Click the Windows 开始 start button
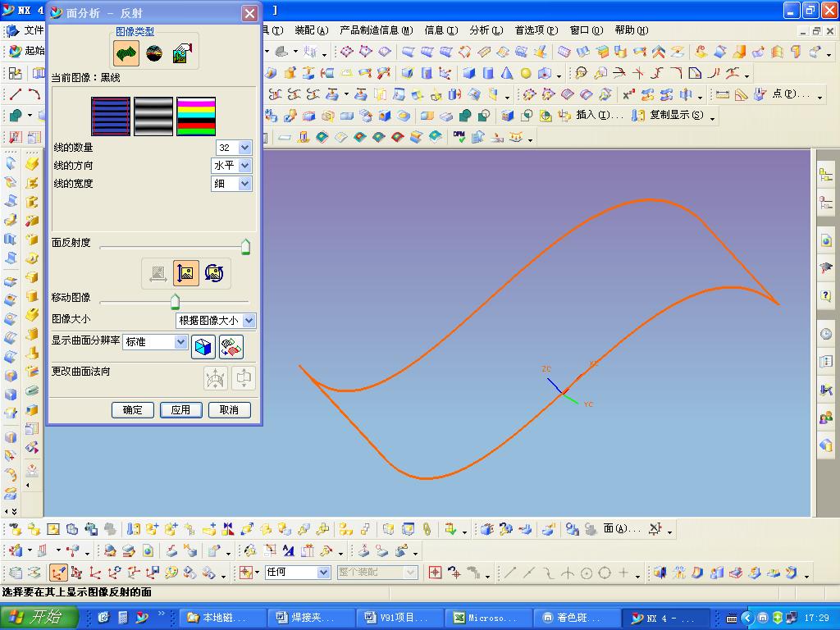The image size is (840, 630). pyautogui.click(x=39, y=617)
